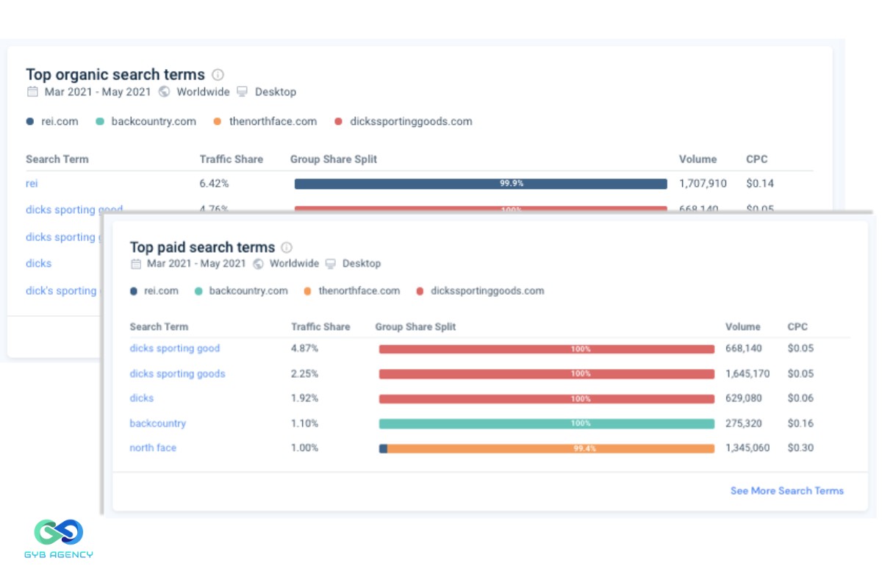Click the $0.30 CPC value

(x=800, y=448)
